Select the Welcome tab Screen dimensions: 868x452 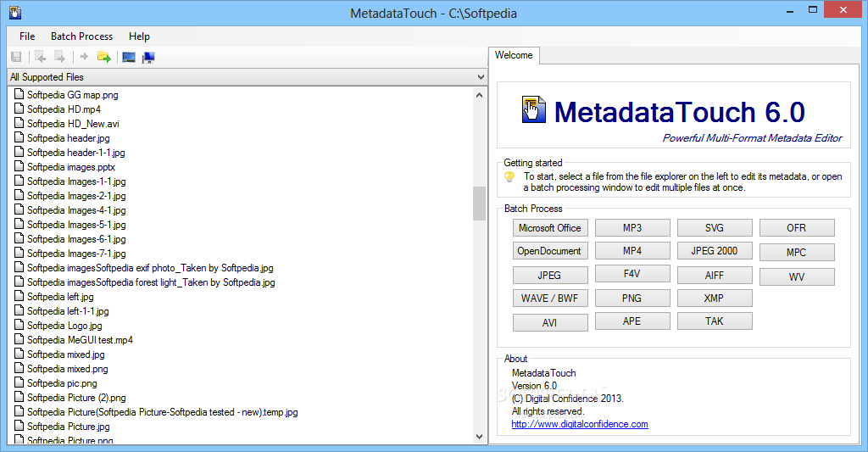click(x=514, y=55)
